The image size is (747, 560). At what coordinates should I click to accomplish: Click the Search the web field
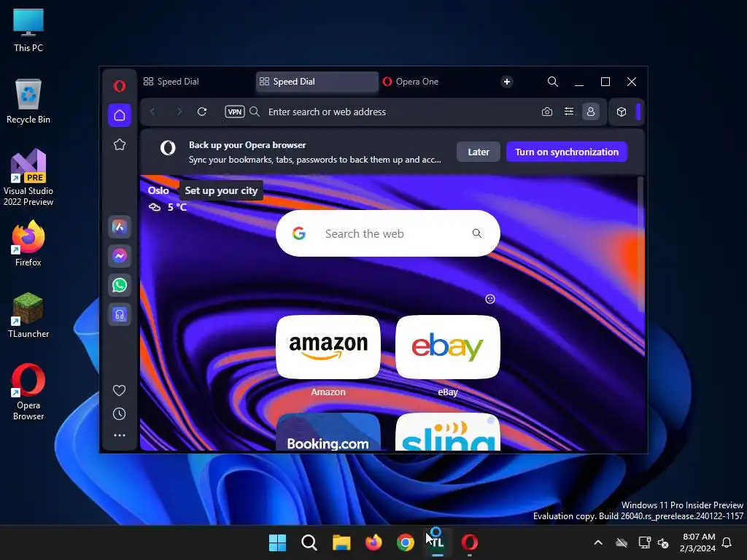pyautogui.click(x=388, y=233)
